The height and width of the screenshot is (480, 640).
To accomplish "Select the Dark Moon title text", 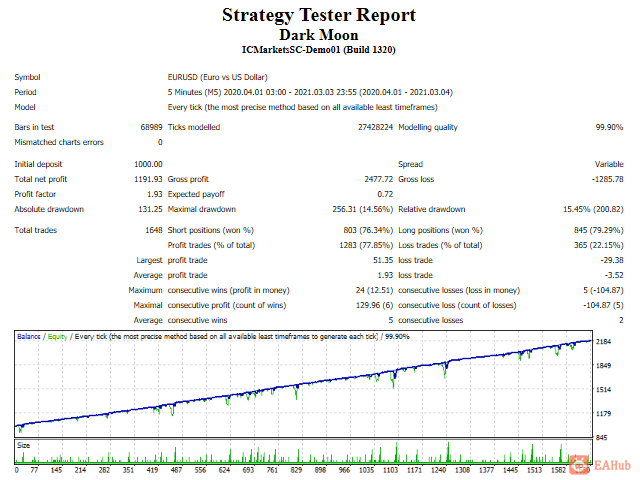I will coord(319,35).
